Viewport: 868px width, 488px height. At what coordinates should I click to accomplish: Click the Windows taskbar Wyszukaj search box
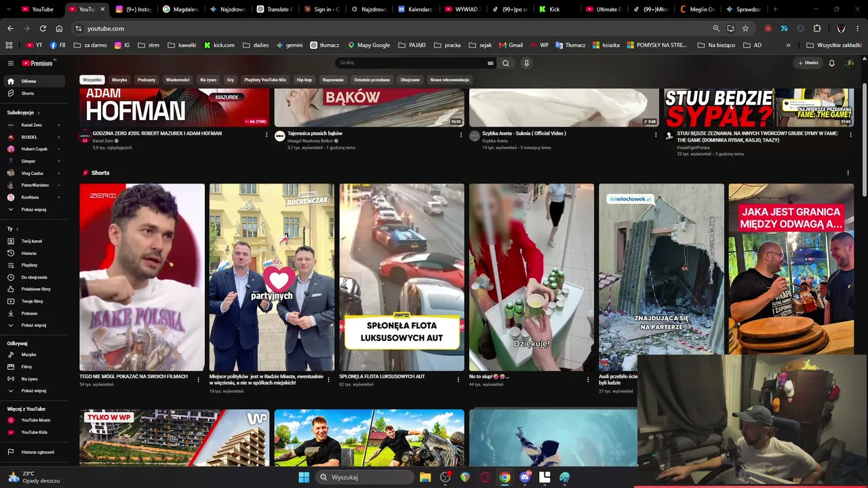click(x=365, y=477)
